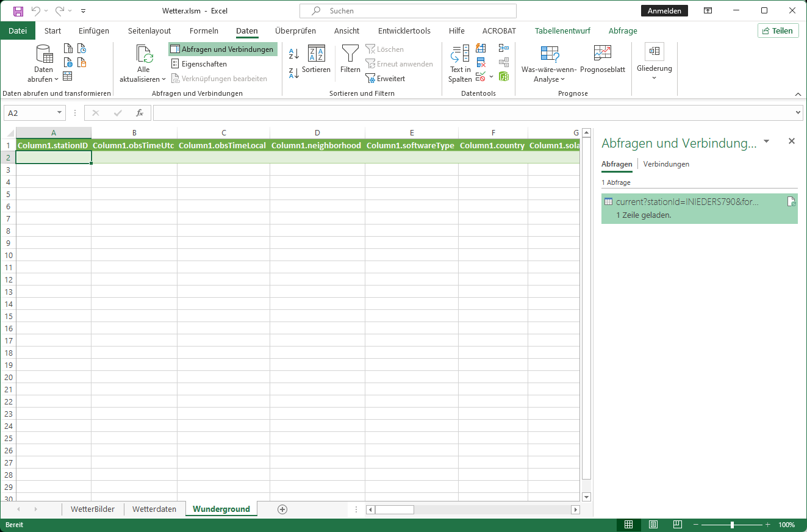Screen dimensions: 807x532
Task: Click the From Text/CSV import icon
Action: 68,49
